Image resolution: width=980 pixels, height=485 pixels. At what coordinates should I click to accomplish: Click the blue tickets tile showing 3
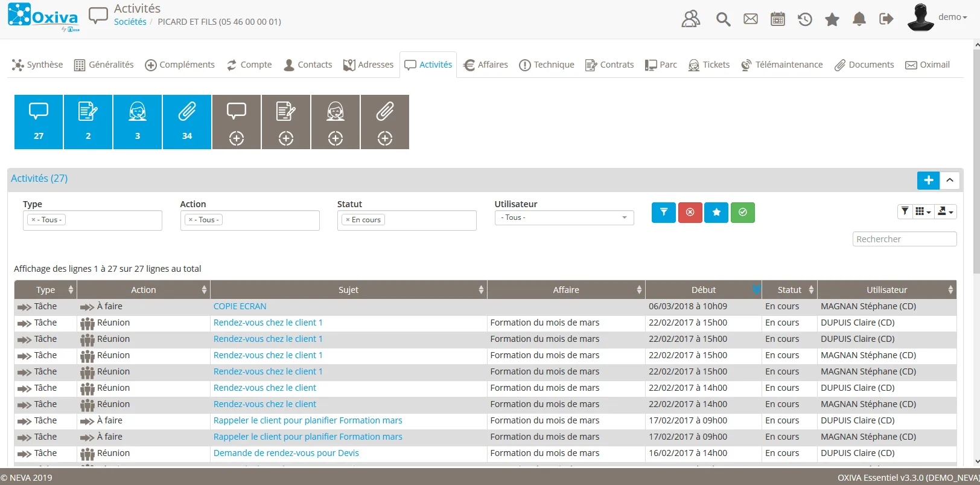click(x=138, y=122)
